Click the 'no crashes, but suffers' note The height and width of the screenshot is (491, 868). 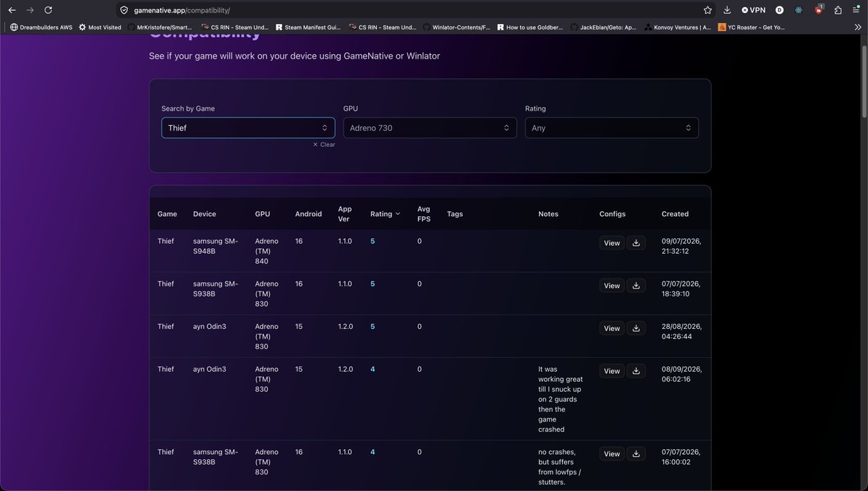point(561,467)
